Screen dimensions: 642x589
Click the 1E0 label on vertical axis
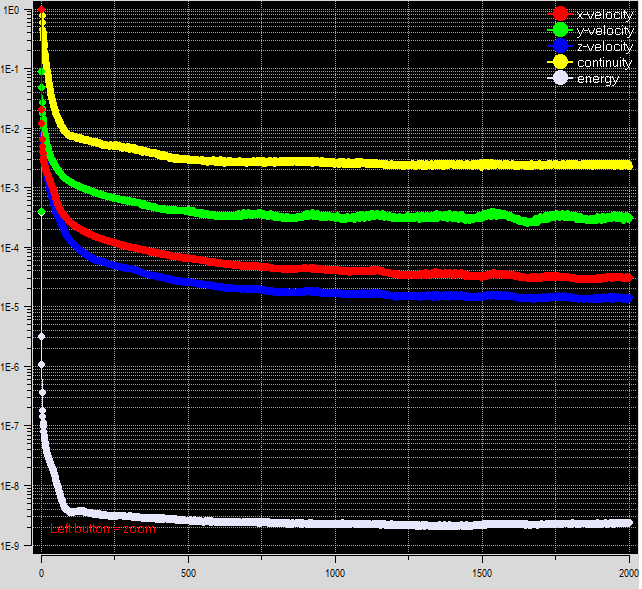tap(11, 10)
